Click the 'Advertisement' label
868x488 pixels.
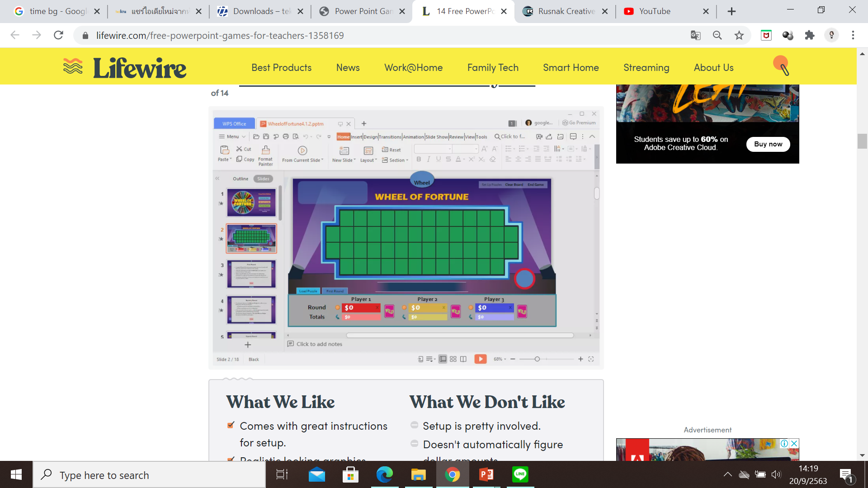click(708, 430)
